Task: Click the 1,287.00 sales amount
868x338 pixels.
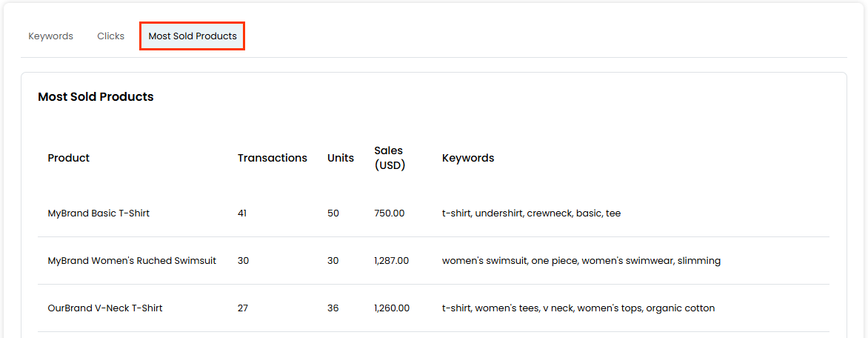Action: coord(391,261)
